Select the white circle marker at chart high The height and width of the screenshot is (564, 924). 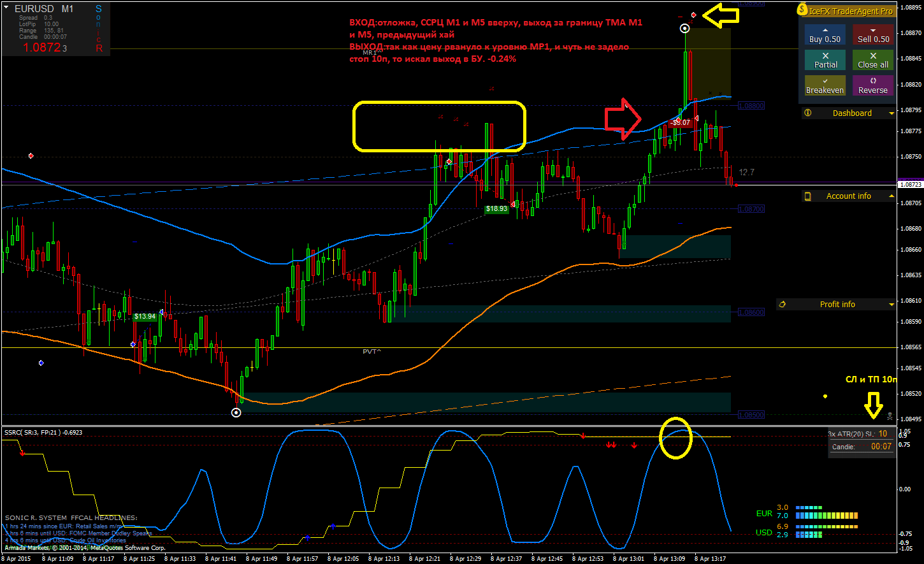point(684,28)
